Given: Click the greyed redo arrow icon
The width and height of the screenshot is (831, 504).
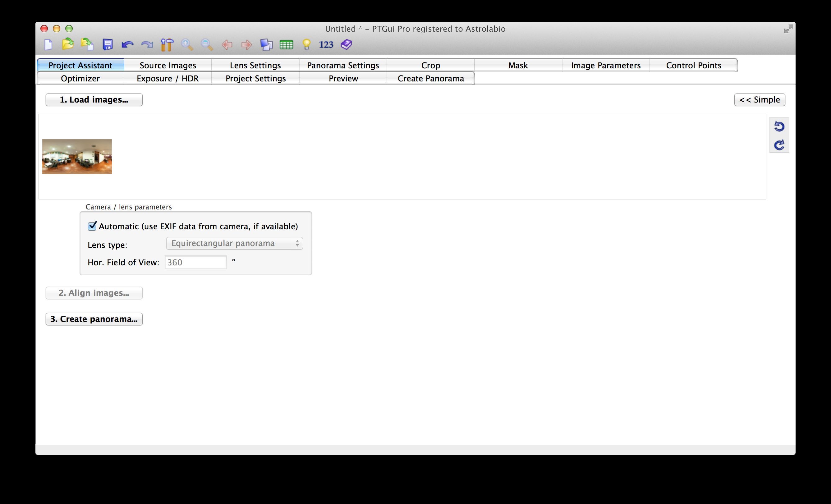Looking at the screenshot, I should 147,44.
